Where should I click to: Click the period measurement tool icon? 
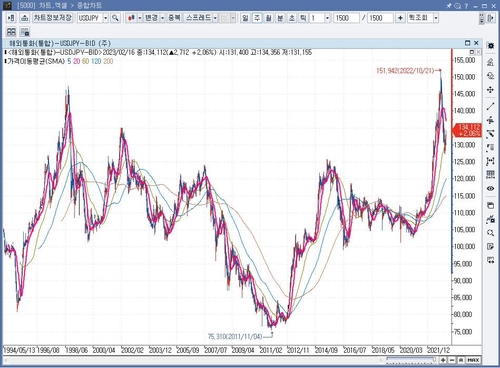click(x=490, y=161)
